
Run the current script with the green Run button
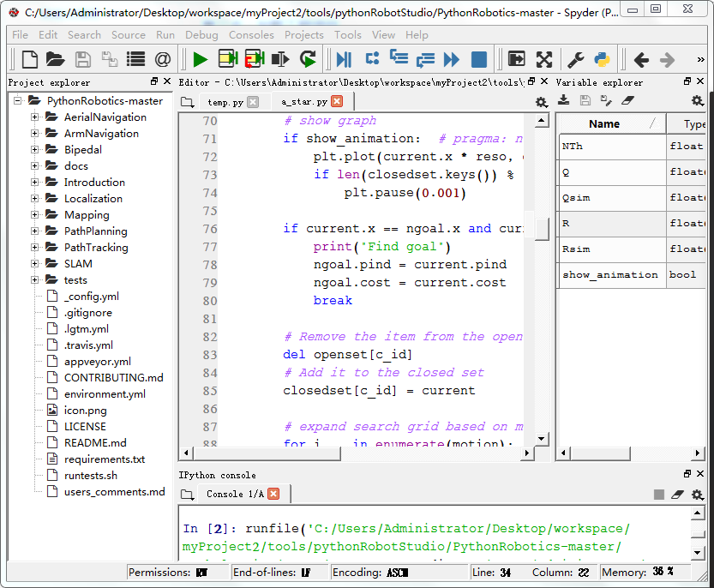pyautogui.click(x=201, y=59)
